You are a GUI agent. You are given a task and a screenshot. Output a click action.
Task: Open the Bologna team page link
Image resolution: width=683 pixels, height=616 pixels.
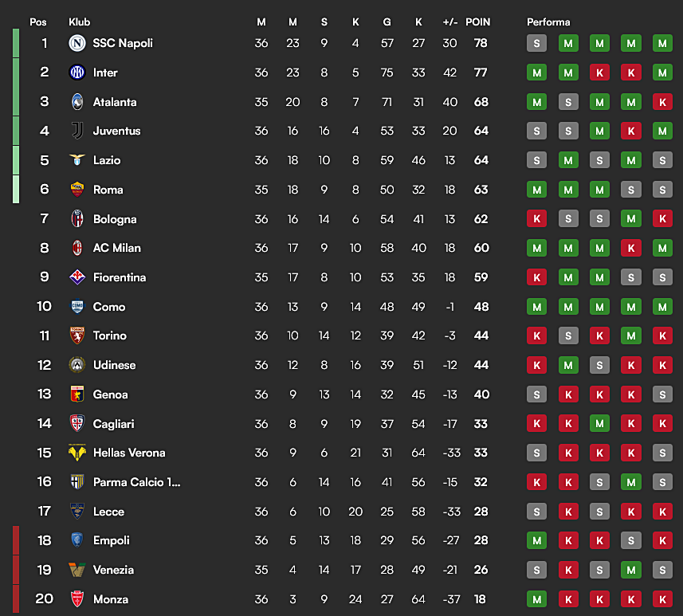[x=115, y=219]
